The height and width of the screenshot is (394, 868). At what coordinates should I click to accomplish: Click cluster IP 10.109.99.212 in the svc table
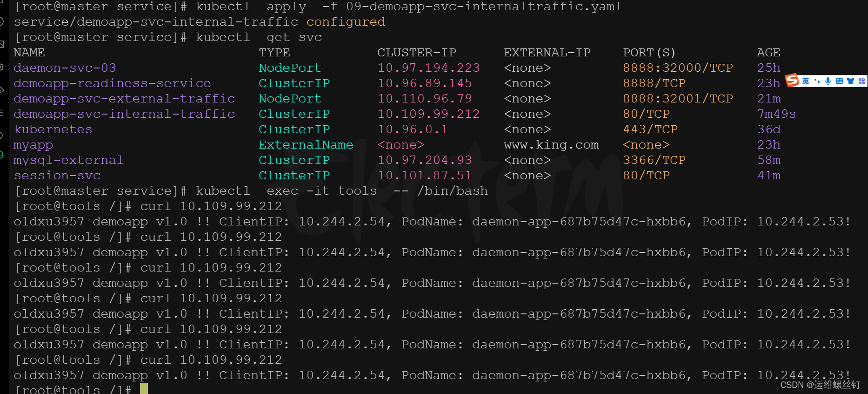428,114
